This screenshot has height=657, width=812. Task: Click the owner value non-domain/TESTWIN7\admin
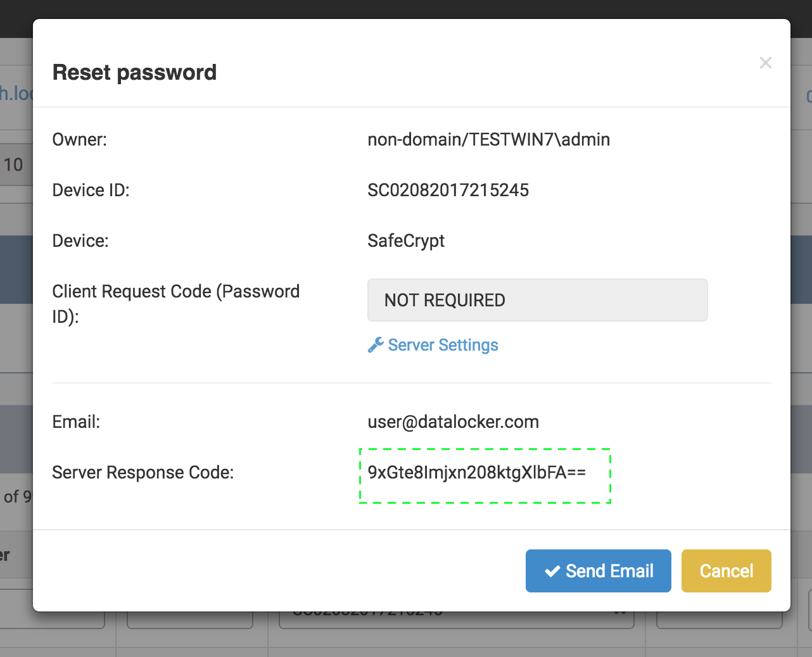point(488,140)
